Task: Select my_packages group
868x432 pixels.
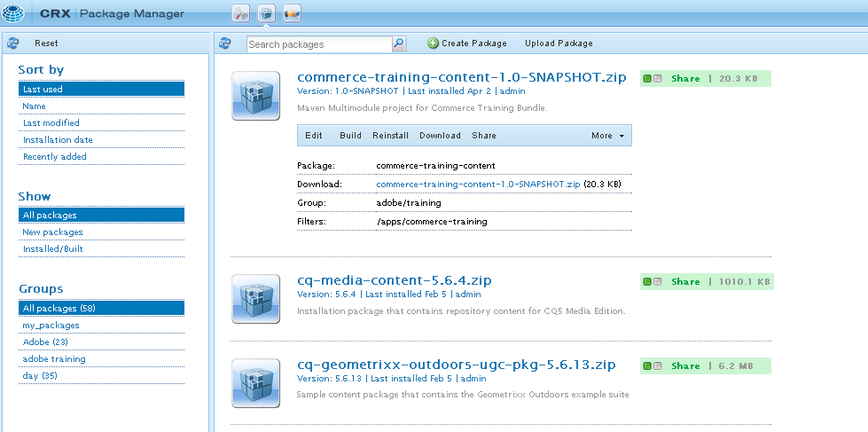Action: pos(101,325)
